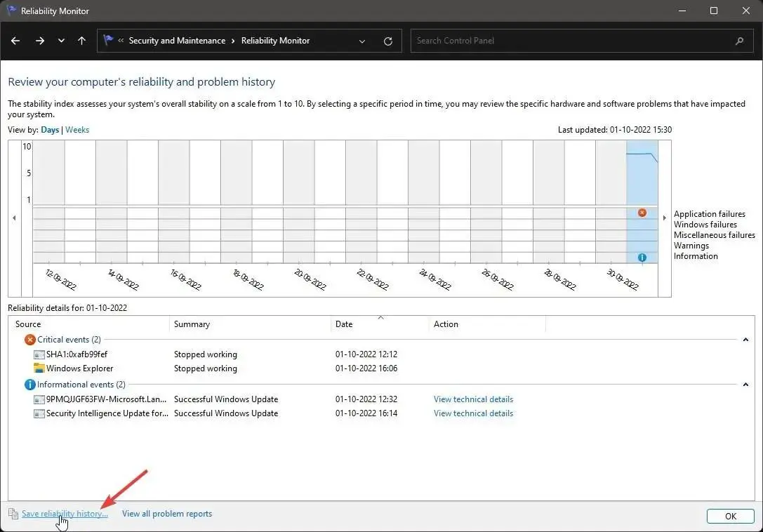This screenshot has height=532, width=763.
Task: Select Informational events (2) group header
Action: [81, 385]
